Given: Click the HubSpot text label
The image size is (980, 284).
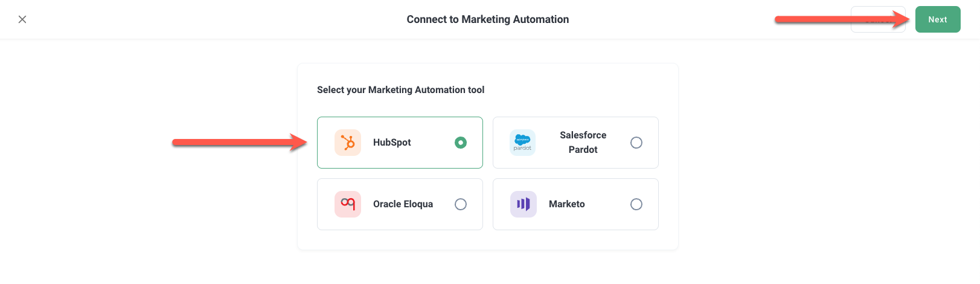Looking at the screenshot, I should pos(392,143).
